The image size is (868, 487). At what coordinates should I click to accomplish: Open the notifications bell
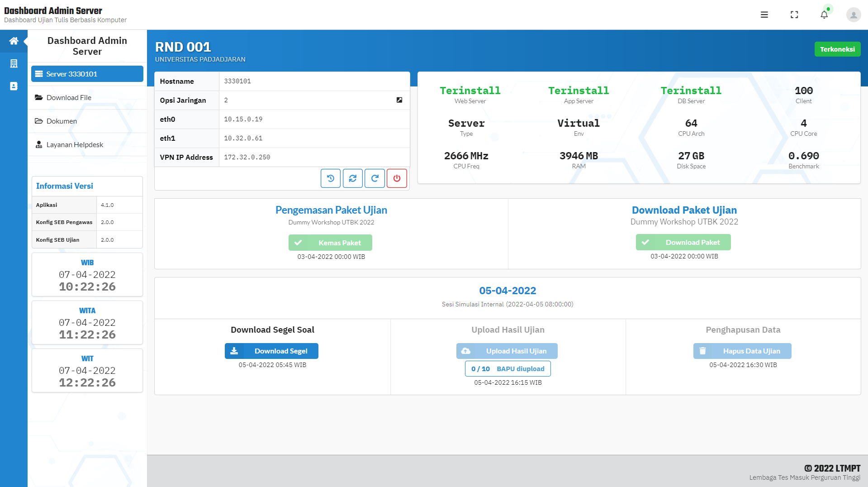pos(824,14)
